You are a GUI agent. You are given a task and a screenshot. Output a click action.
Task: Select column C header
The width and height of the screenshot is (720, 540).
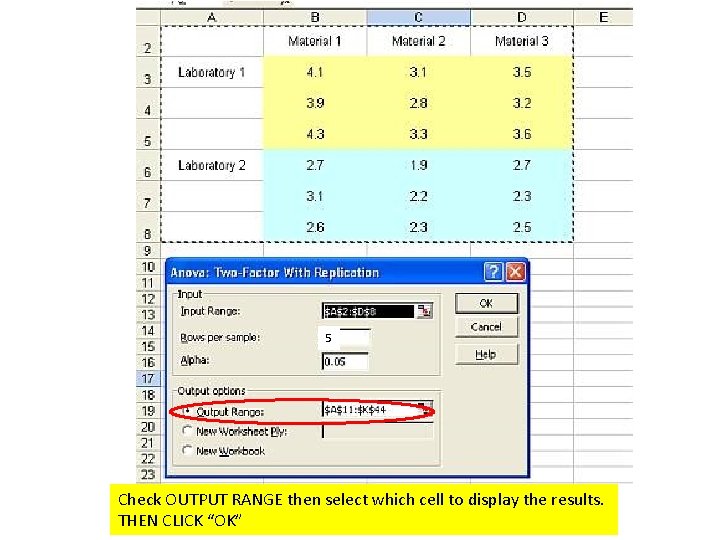pos(418,17)
